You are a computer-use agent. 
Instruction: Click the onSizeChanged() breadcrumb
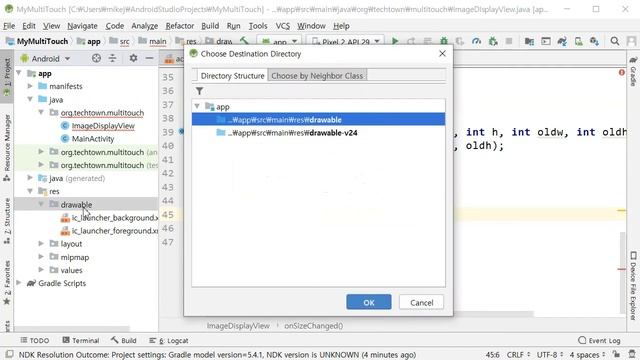coord(313,326)
